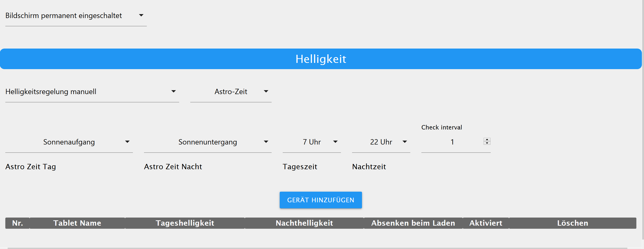644x249 pixels.
Task: Expand the Sonnenaufgang selector
Action: (69, 142)
